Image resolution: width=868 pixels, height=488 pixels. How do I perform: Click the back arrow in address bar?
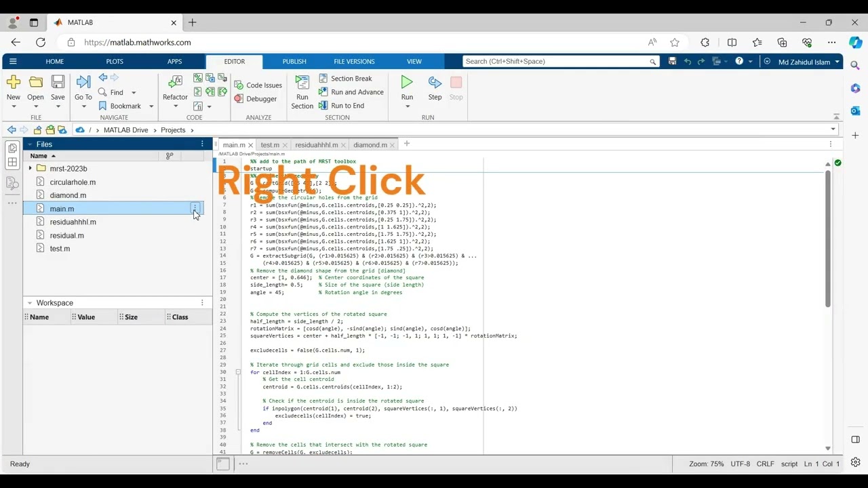coord(12,130)
